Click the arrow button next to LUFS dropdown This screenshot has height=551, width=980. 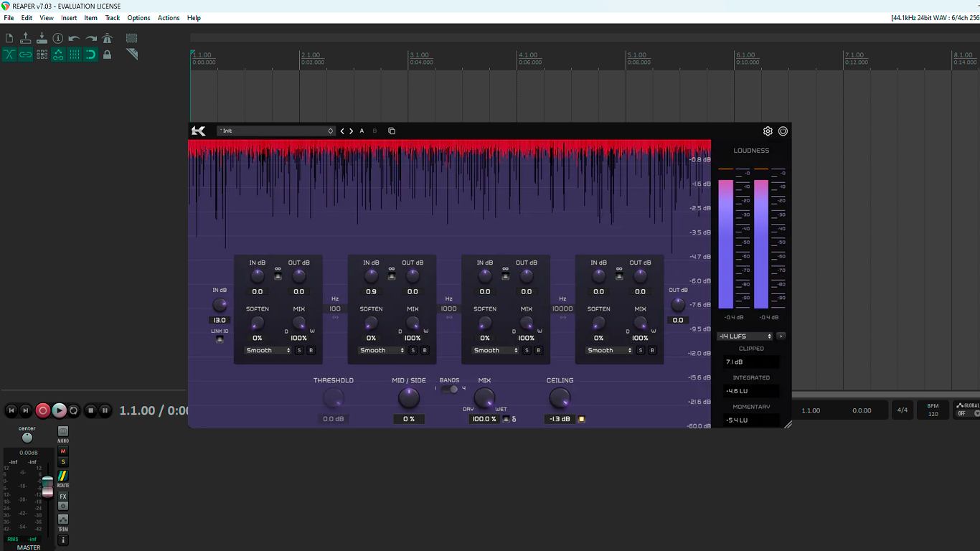pos(781,336)
